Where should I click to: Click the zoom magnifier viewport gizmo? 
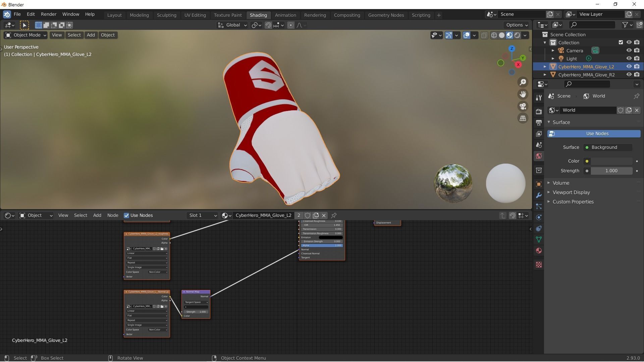click(x=523, y=82)
